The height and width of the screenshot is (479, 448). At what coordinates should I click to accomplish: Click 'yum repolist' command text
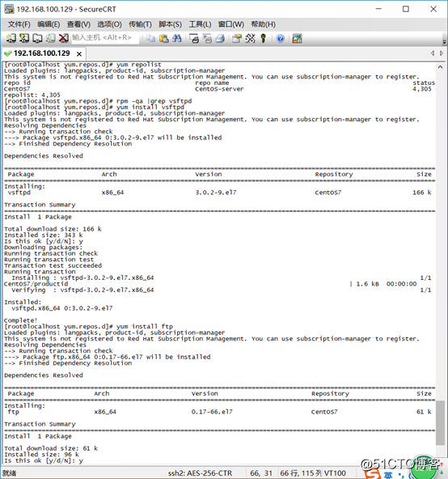139,65
